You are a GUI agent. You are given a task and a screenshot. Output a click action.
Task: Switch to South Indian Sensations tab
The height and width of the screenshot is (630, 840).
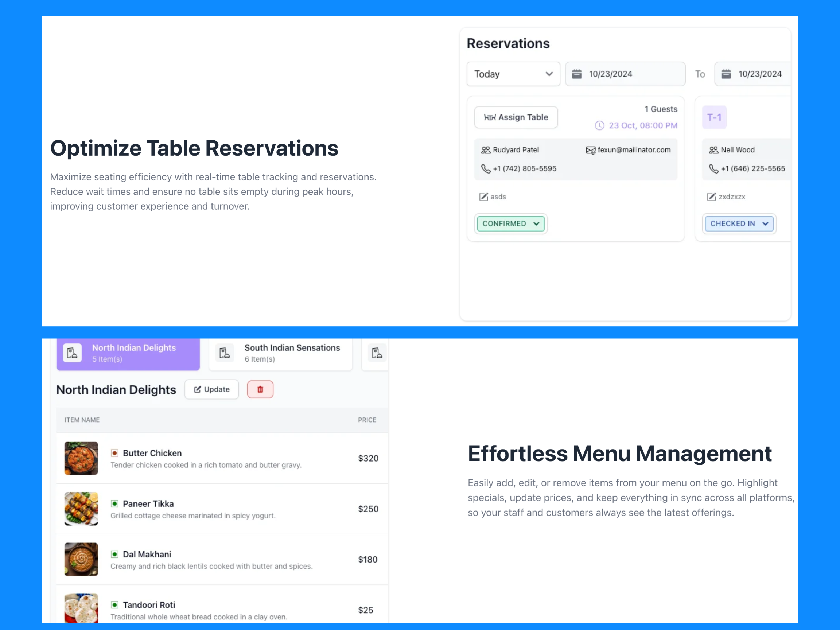pyautogui.click(x=281, y=353)
